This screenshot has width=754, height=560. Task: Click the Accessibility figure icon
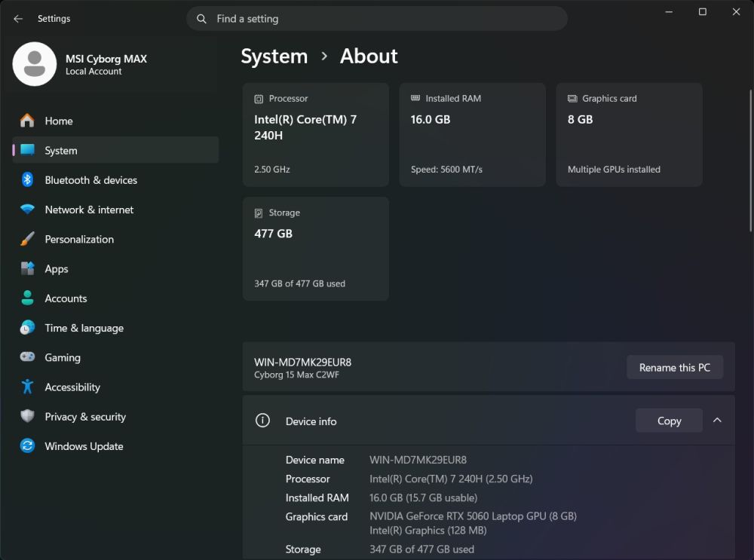[x=27, y=387]
